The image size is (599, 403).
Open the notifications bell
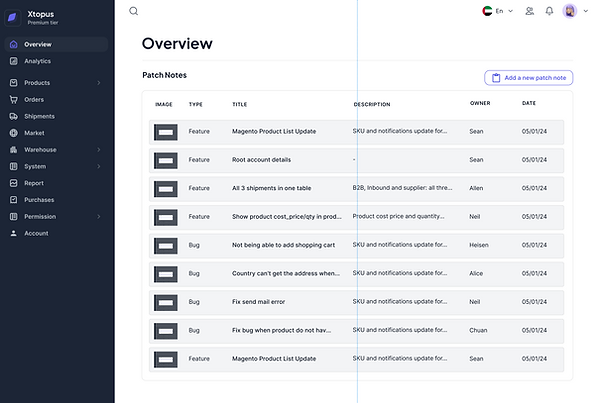(549, 11)
